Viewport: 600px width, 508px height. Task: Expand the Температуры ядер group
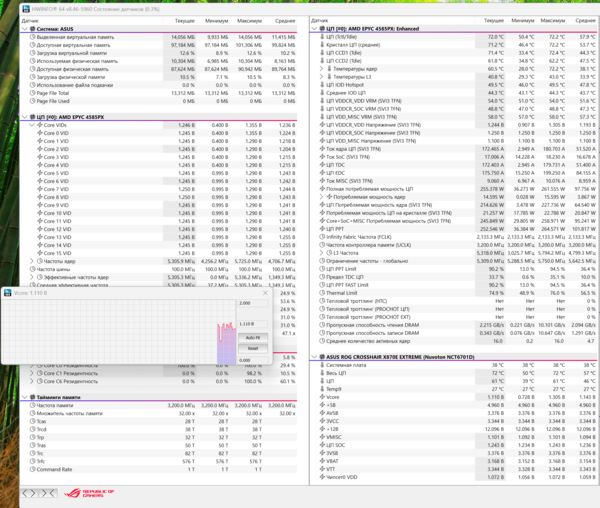coord(321,69)
